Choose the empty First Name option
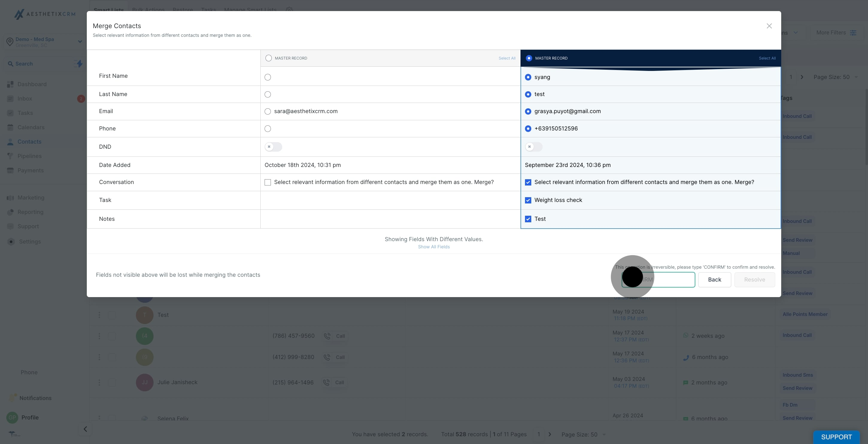The height and width of the screenshot is (444, 868). point(268,77)
